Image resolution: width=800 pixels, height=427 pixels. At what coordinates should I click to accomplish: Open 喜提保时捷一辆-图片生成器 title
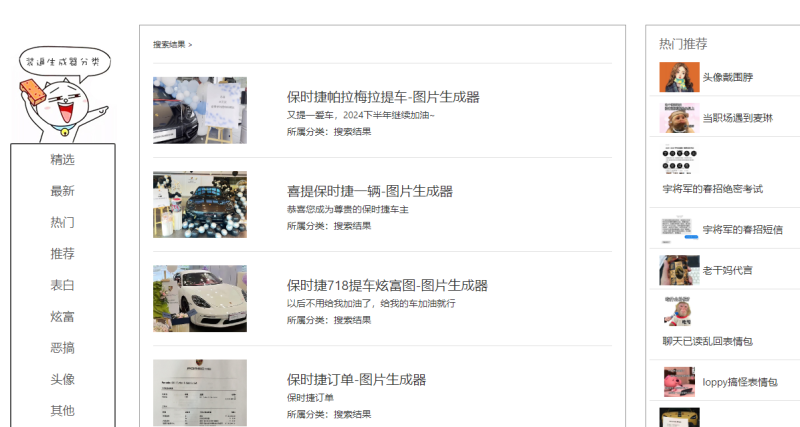370,191
